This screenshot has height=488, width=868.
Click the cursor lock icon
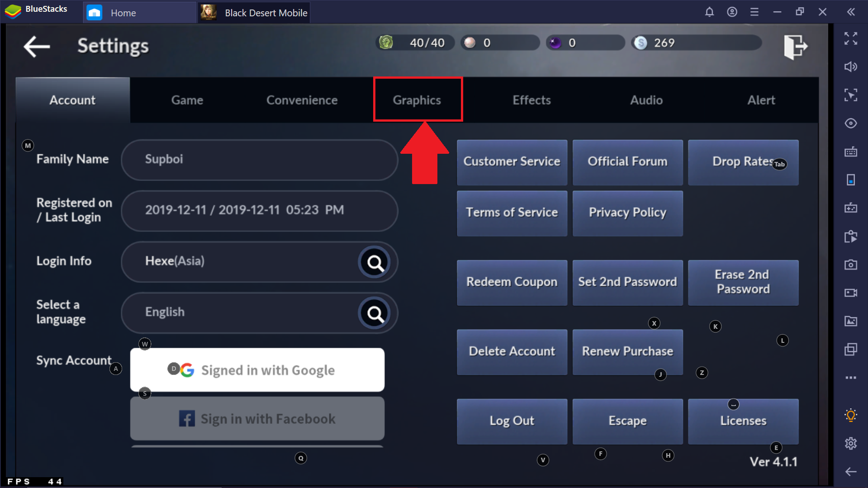pyautogui.click(x=851, y=95)
